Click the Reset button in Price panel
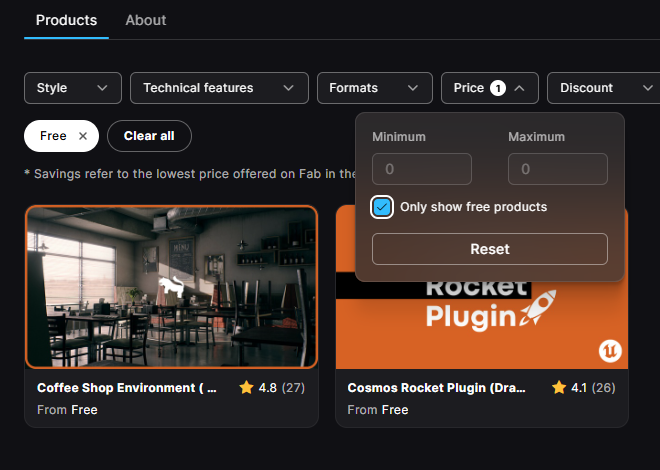The width and height of the screenshot is (660, 470). [490, 249]
